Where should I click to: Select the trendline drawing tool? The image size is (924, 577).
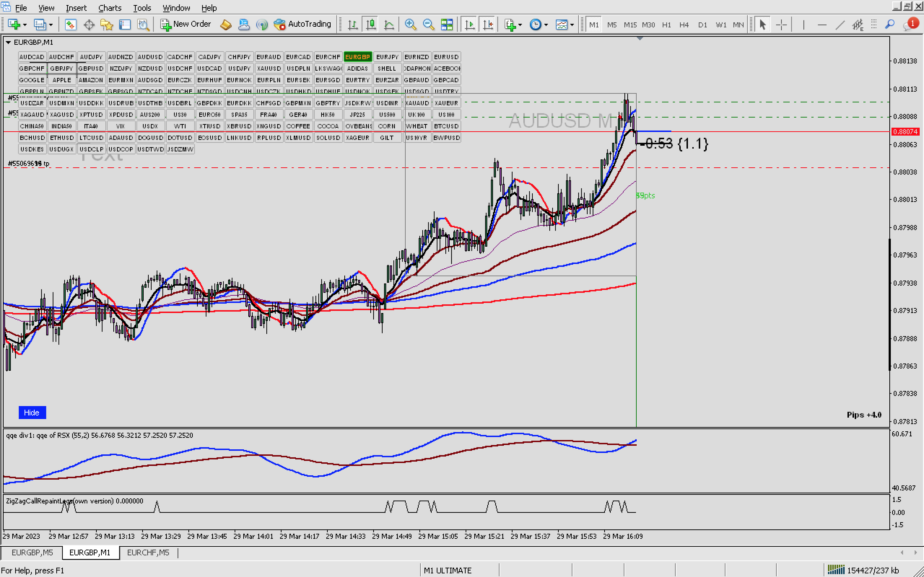click(x=840, y=25)
